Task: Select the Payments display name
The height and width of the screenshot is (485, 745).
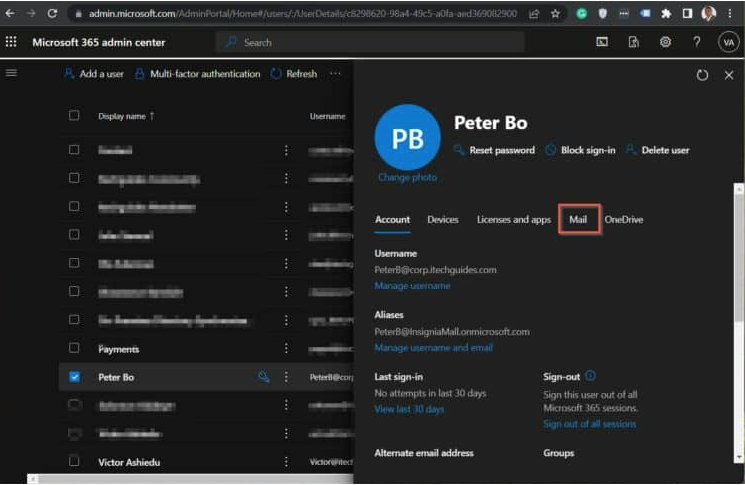Action: [x=119, y=349]
